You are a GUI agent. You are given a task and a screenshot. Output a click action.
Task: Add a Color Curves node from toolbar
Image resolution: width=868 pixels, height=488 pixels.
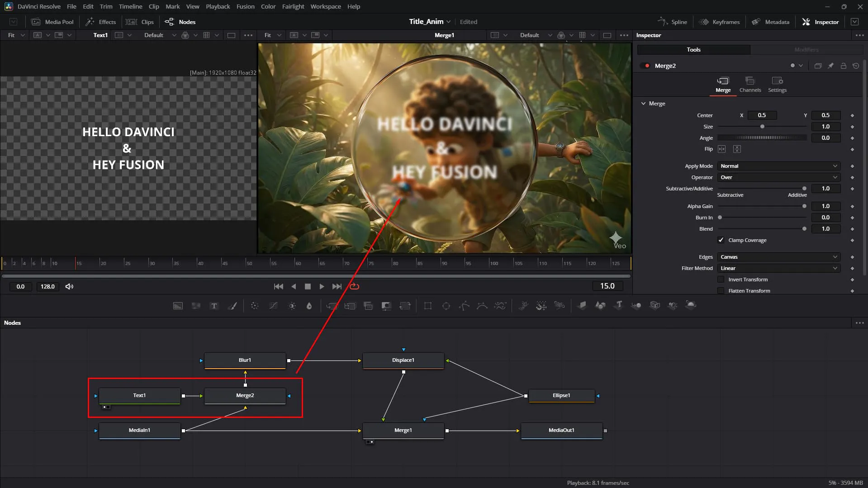pyautogui.click(x=273, y=306)
